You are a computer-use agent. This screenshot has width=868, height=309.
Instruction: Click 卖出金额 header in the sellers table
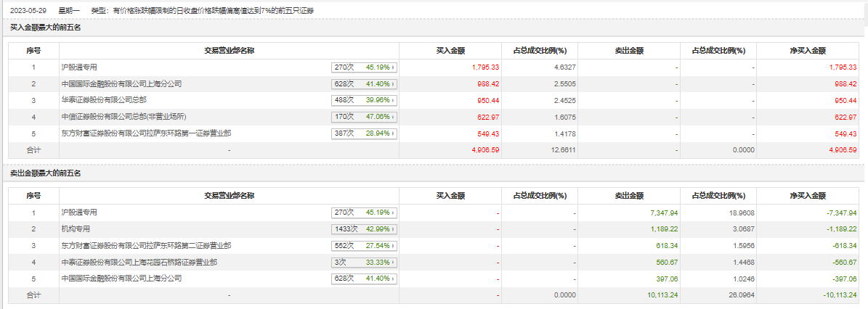click(629, 195)
